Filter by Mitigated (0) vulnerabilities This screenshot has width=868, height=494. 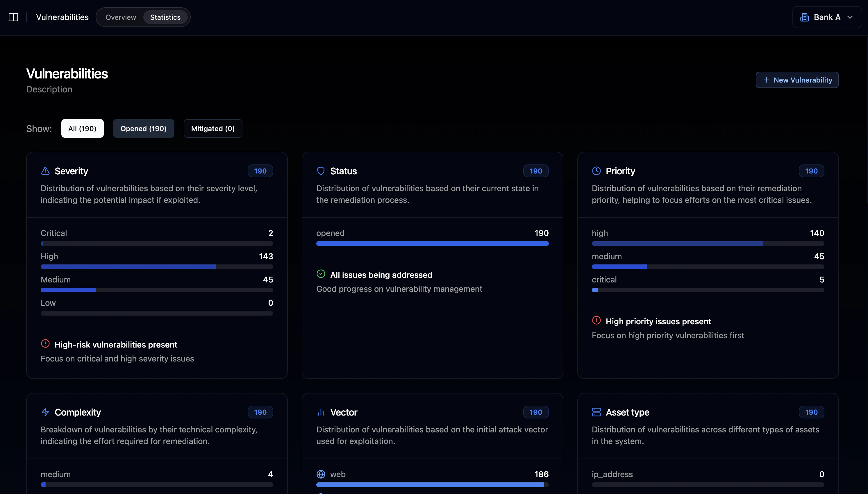pos(213,129)
